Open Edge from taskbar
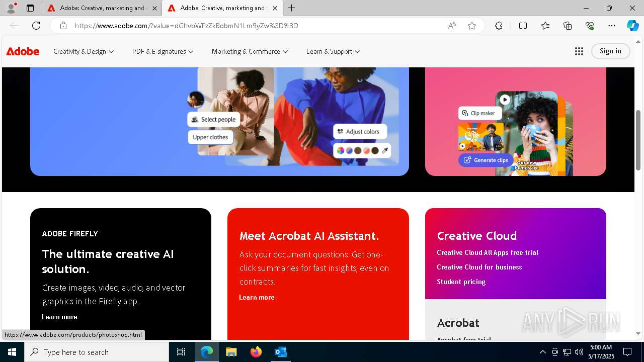644x362 pixels. [x=207, y=352]
